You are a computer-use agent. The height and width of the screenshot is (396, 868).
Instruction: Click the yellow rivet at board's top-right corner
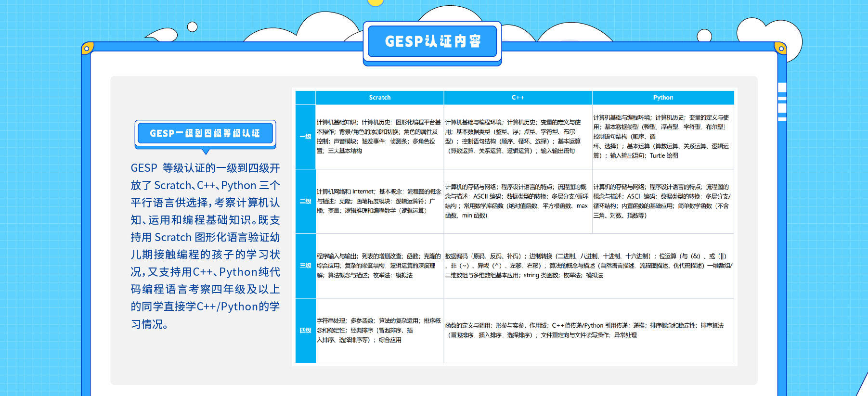click(781, 48)
